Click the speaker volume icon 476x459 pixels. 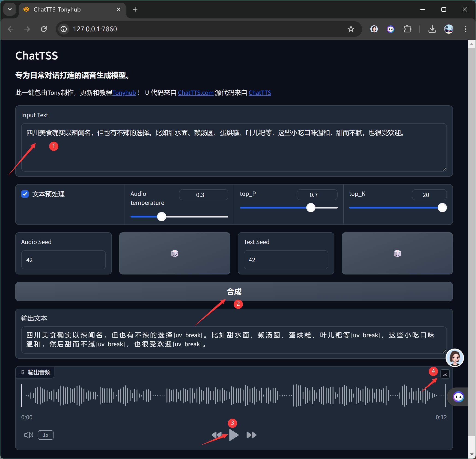coord(28,435)
